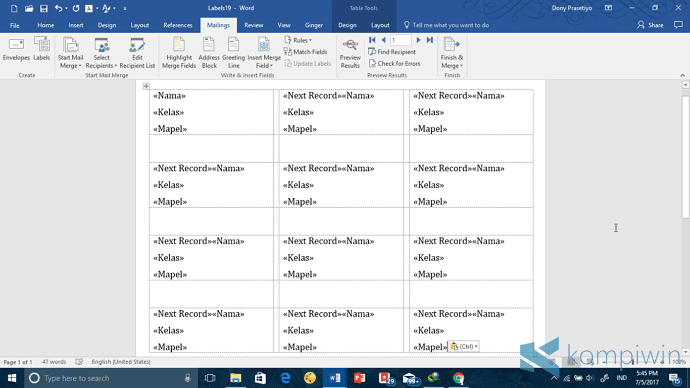The width and height of the screenshot is (690, 388).
Task: Open Chrome from taskbar
Action: (x=459, y=378)
